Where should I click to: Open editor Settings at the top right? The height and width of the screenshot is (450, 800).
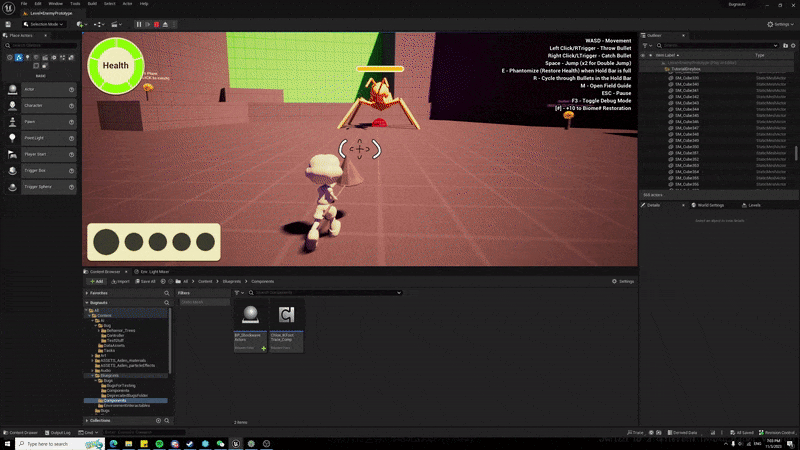click(781, 24)
